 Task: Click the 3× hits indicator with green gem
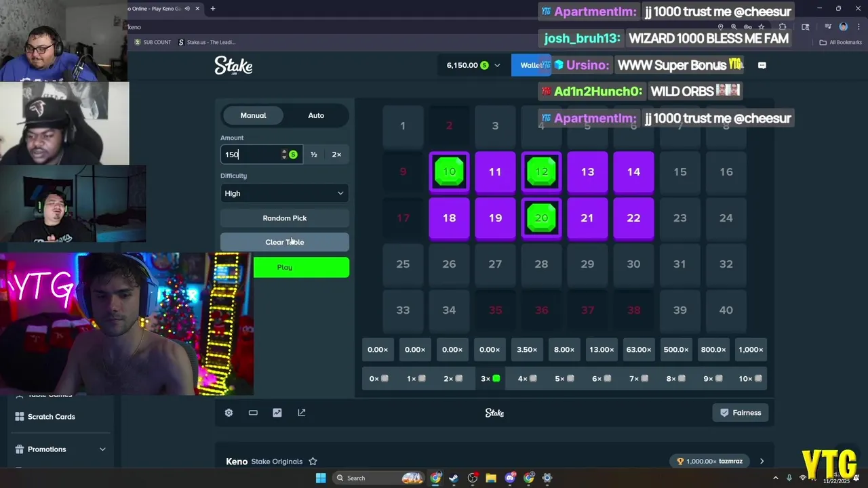coord(490,379)
